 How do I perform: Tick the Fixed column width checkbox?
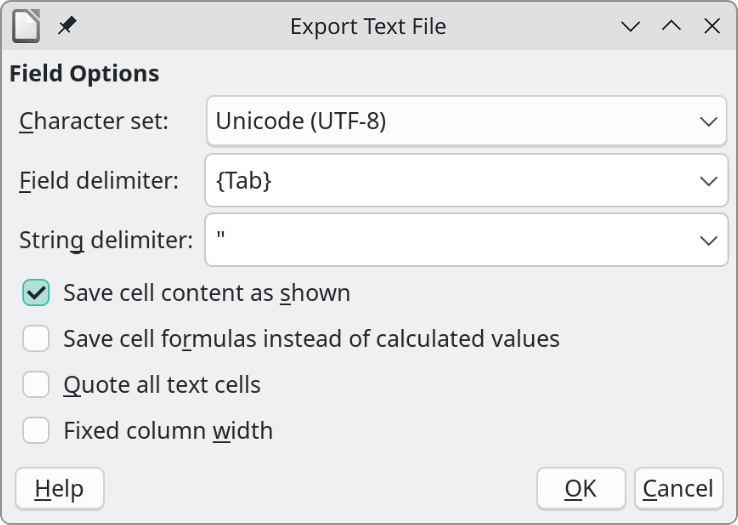[37, 431]
